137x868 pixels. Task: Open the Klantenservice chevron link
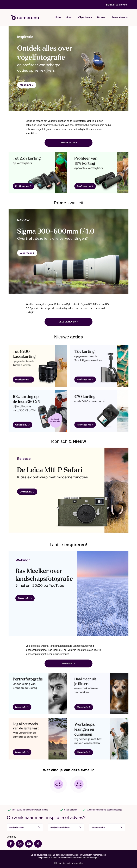pos(107,827)
